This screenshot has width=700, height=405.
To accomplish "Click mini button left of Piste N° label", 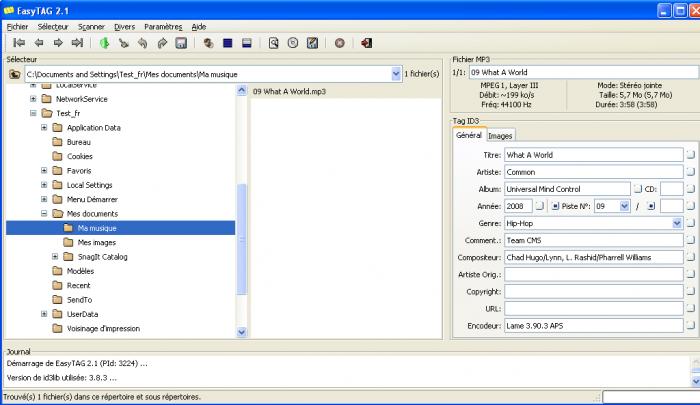I will pos(555,206).
